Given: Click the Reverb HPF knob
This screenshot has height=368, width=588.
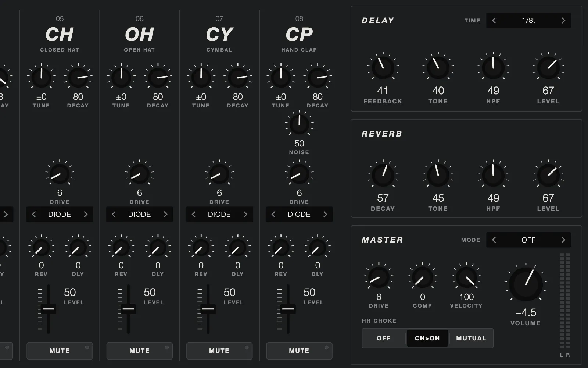Looking at the screenshot, I should [493, 175].
